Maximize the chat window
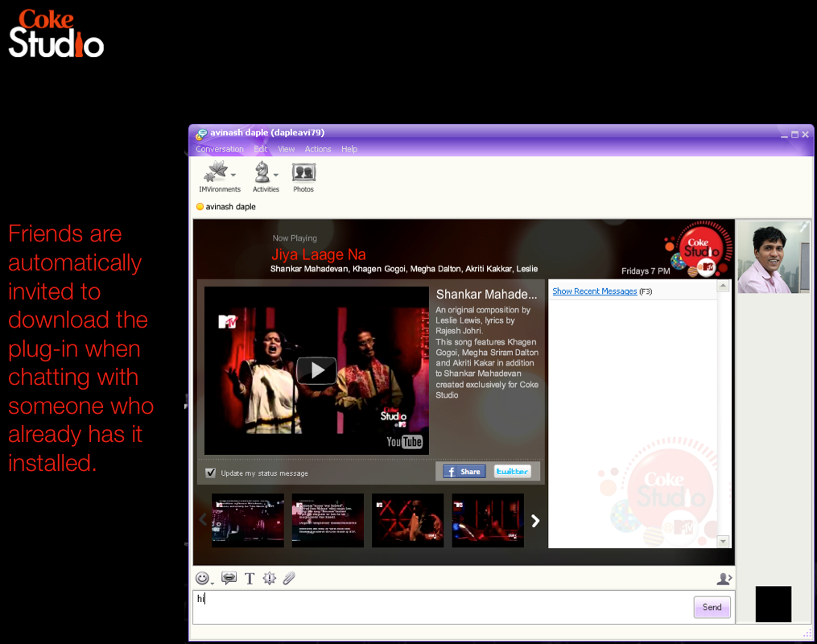This screenshot has height=644, width=817. click(794, 134)
